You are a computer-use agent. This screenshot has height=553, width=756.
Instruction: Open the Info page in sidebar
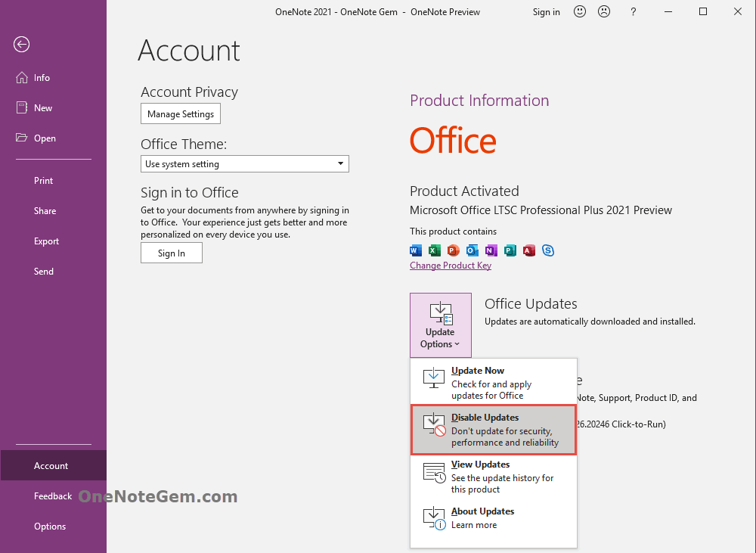[x=53, y=78]
